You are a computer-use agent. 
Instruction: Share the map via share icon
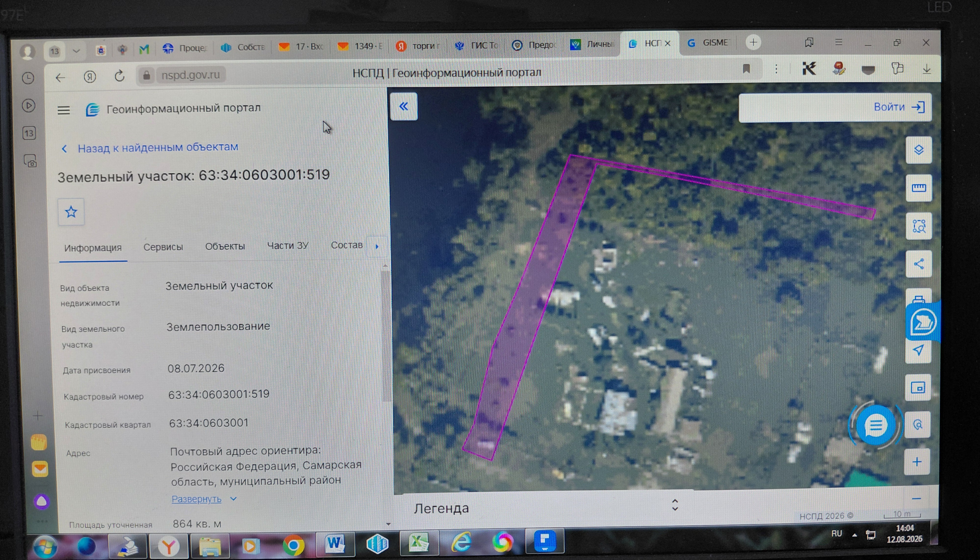(x=918, y=264)
